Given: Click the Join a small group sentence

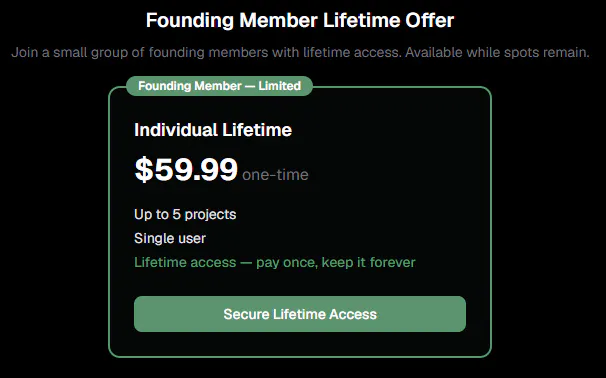Looking at the screenshot, I should (x=206, y=52).
